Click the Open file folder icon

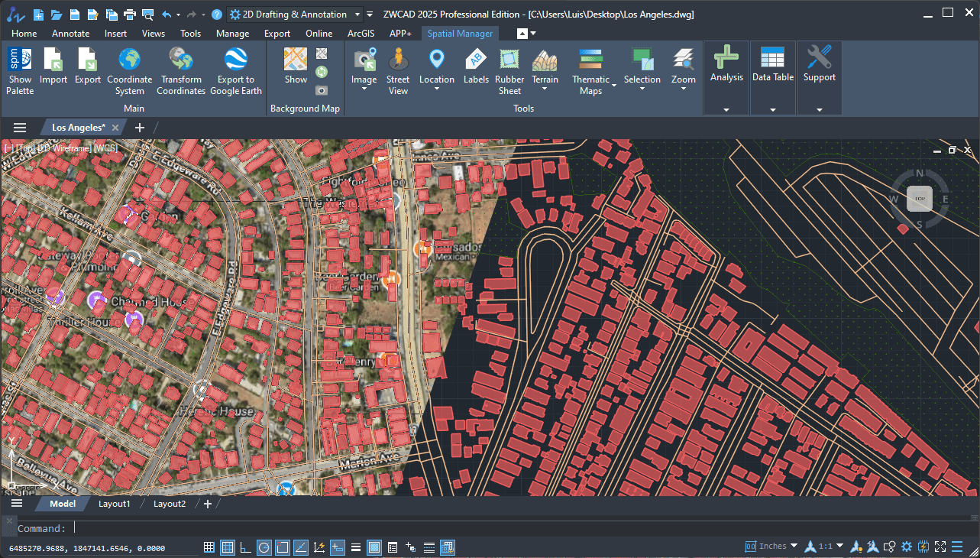pos(57,14)
